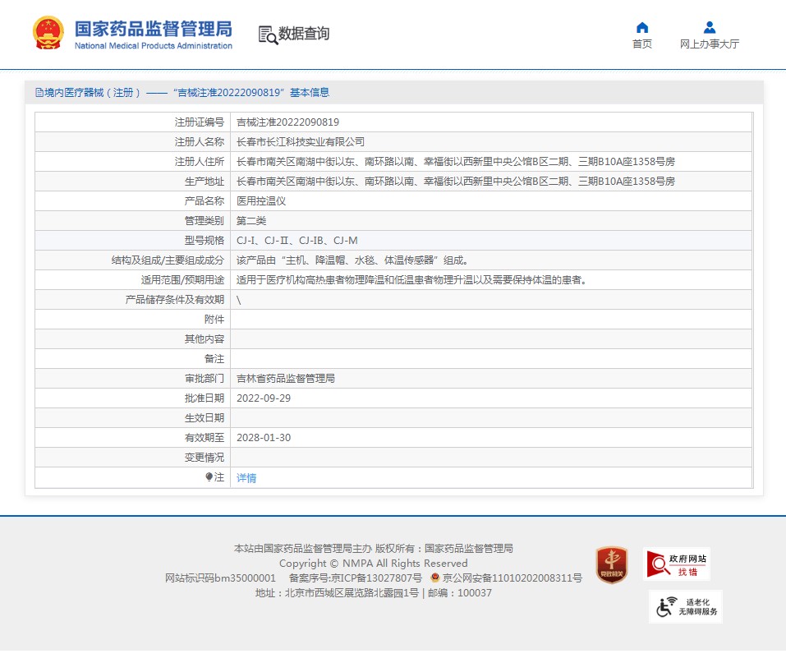Click the 注册人名称 row label
This screenshot has width=786, height=672.
[200, 142]
